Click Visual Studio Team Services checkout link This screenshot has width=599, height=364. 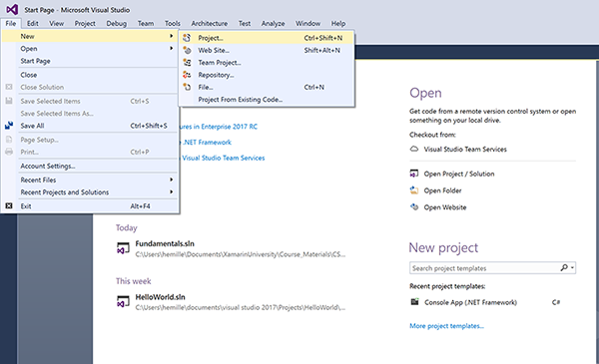(465, 150)
